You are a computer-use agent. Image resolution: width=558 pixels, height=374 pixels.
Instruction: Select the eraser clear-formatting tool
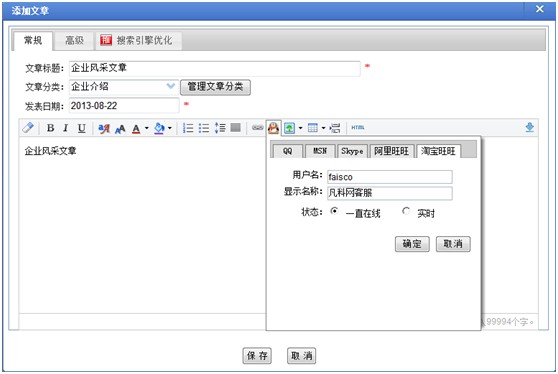28,127
